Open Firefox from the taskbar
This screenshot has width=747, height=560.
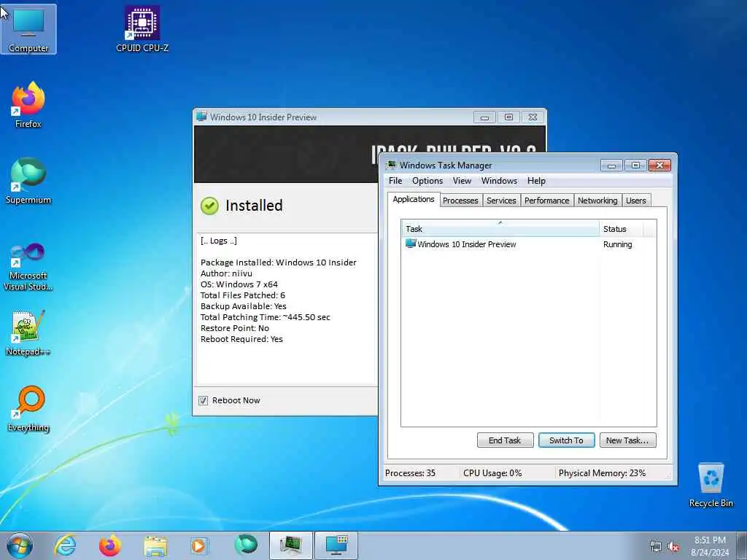tap(110, 545)
